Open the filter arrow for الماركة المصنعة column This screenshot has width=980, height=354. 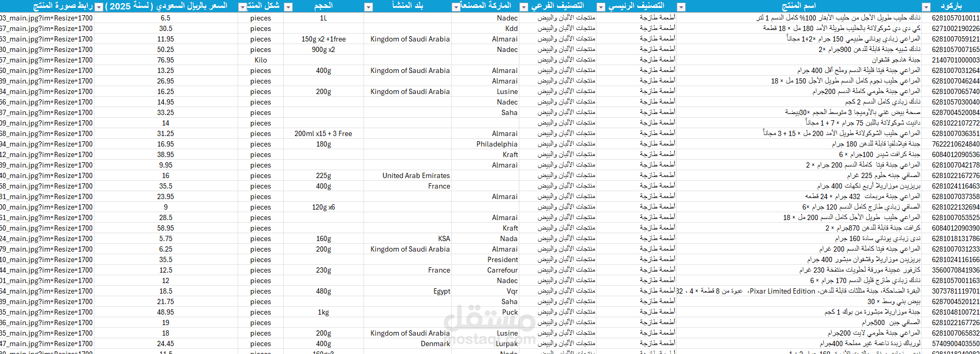point(456,7)
